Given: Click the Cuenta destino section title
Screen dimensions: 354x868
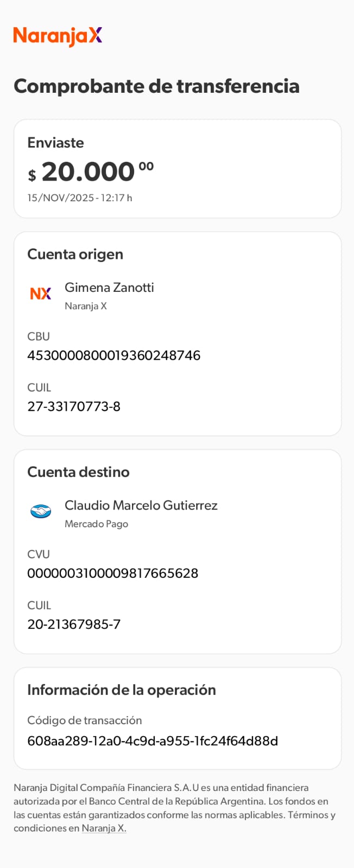Looking at the screenshot, I should 78,472.
